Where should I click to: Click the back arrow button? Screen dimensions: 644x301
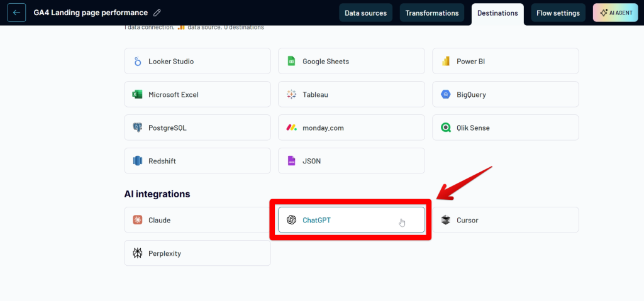(16, 13)
